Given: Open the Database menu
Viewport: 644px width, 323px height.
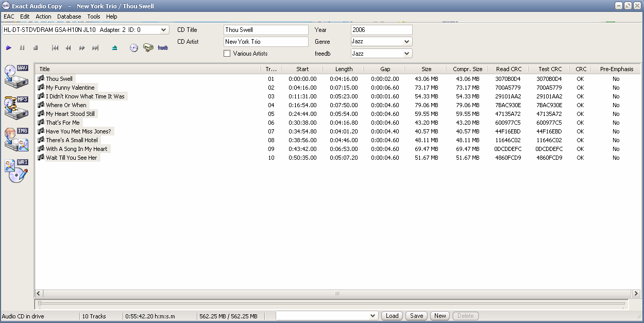Looking at the screenshot, I should click(69, 16).
